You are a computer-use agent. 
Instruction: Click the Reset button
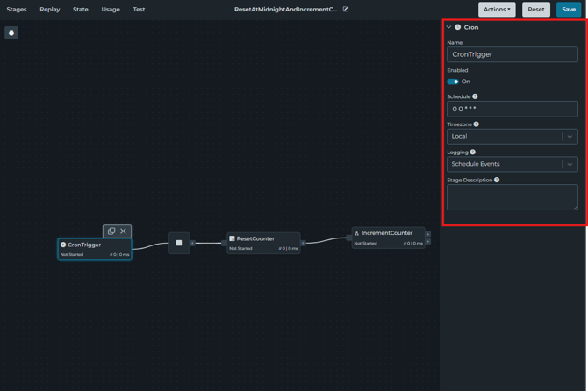(536, 10)
